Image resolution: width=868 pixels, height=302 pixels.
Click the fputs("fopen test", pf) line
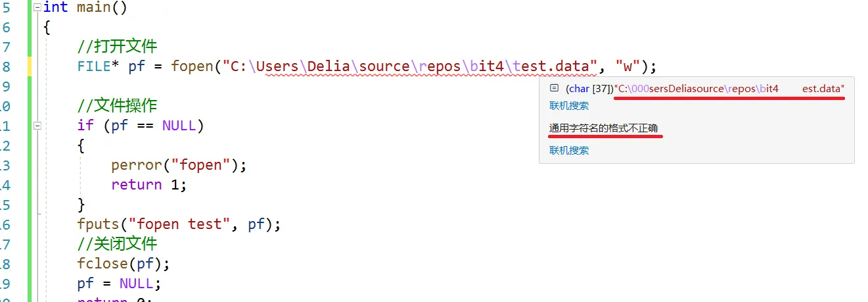click(x=177, y=224)
